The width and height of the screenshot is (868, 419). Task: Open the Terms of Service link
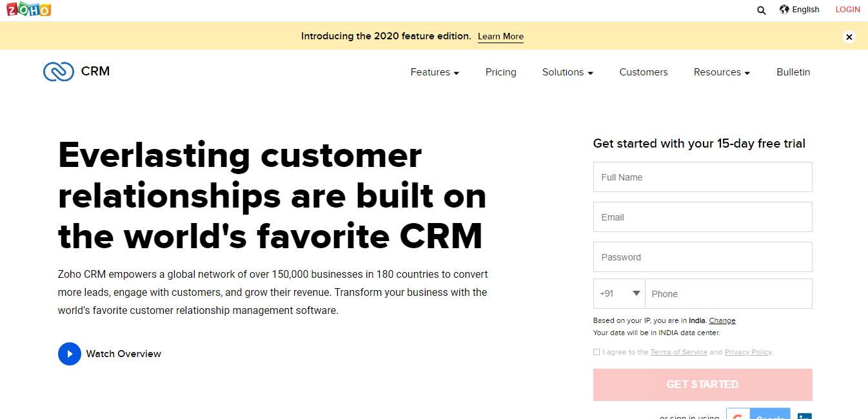coord(678,352)
